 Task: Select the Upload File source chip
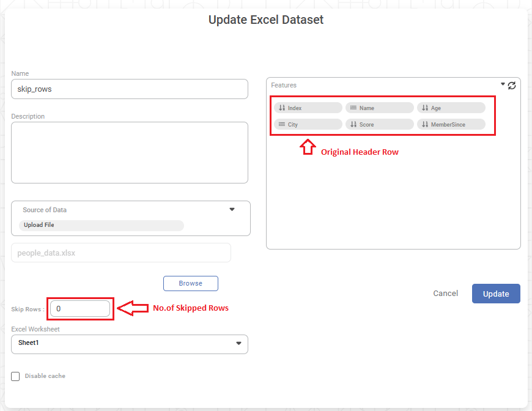(39, 225)
